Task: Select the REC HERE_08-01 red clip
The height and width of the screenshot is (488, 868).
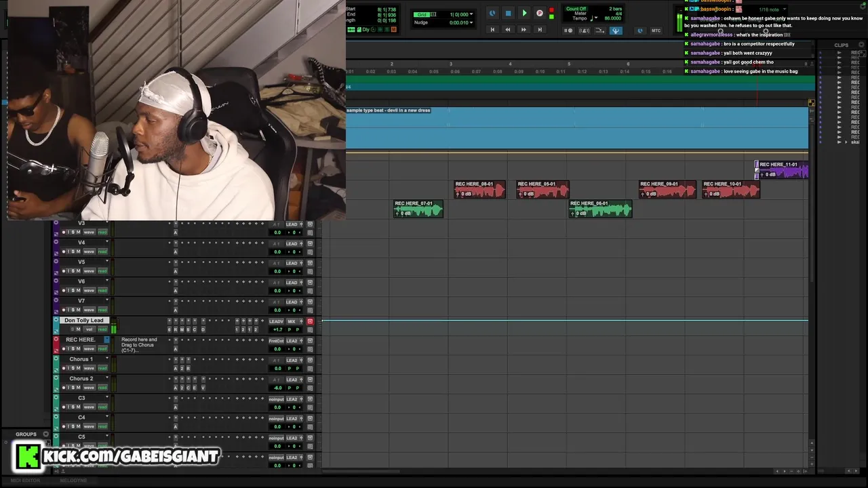Action: tap(480, 190)
